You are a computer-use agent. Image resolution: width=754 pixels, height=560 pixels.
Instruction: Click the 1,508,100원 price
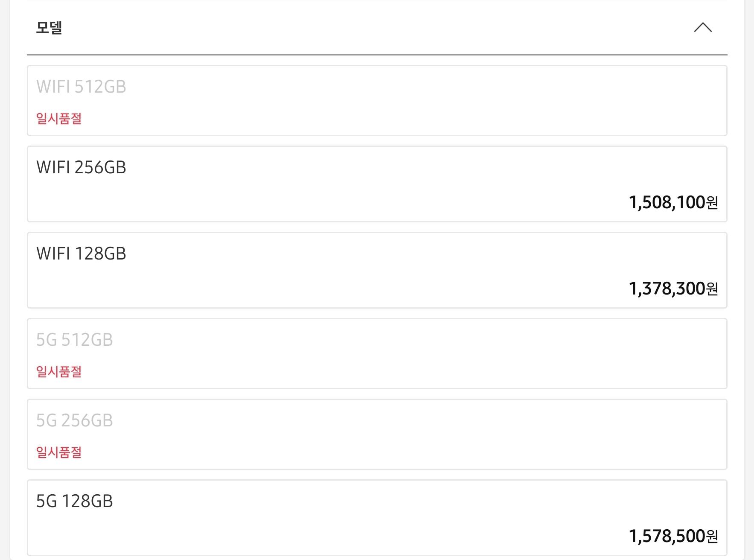(x=673, y=202)
